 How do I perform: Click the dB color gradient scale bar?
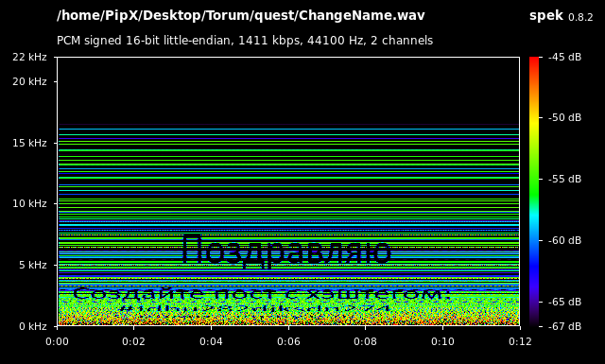[534, 192]
